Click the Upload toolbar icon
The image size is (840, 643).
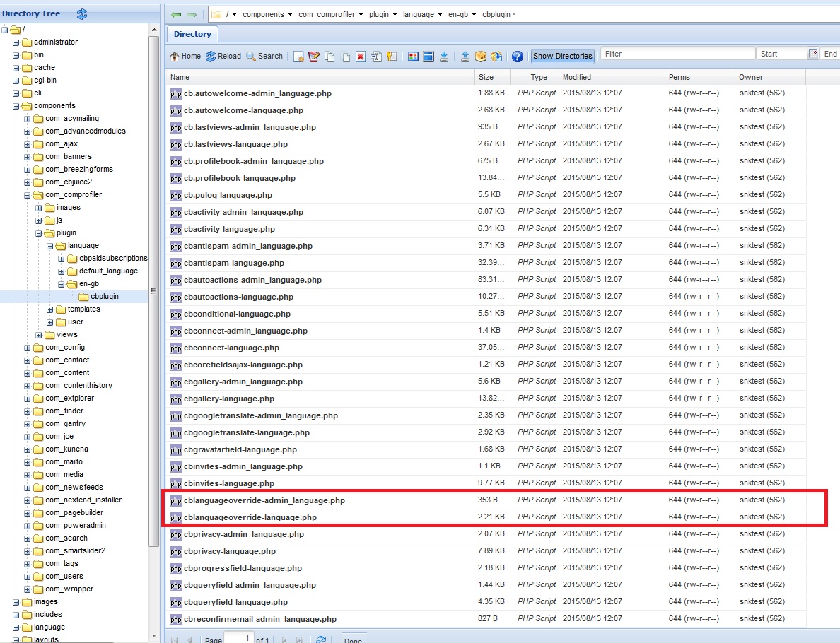(465, 57)
